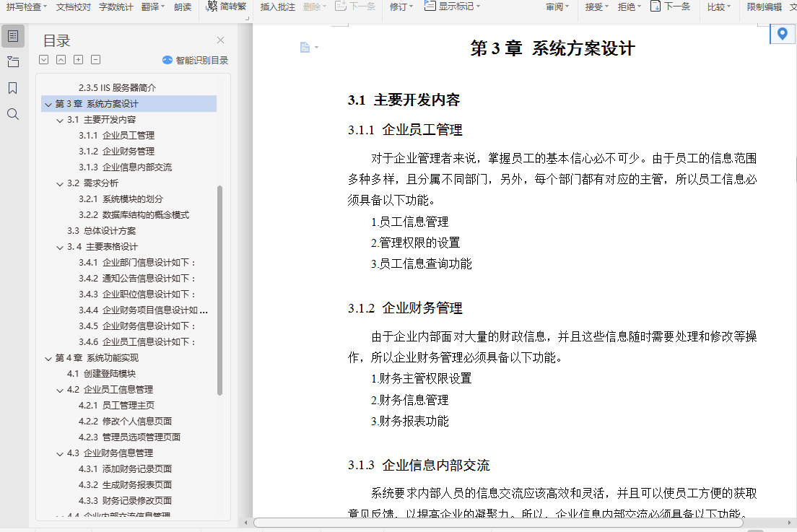Image resolution: width=797 pixels, height=532 pixels.
Task: Click 插入批注 button
Action: point(277,6)
